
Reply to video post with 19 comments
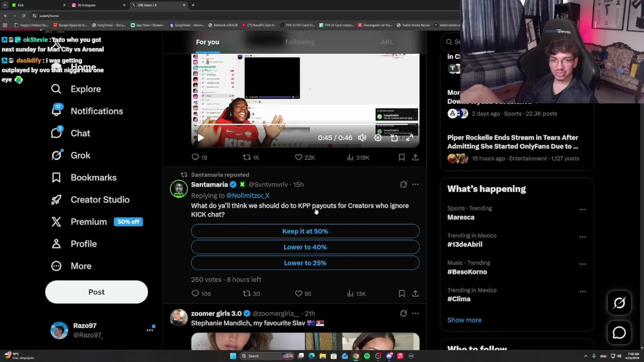coord(200,157)
